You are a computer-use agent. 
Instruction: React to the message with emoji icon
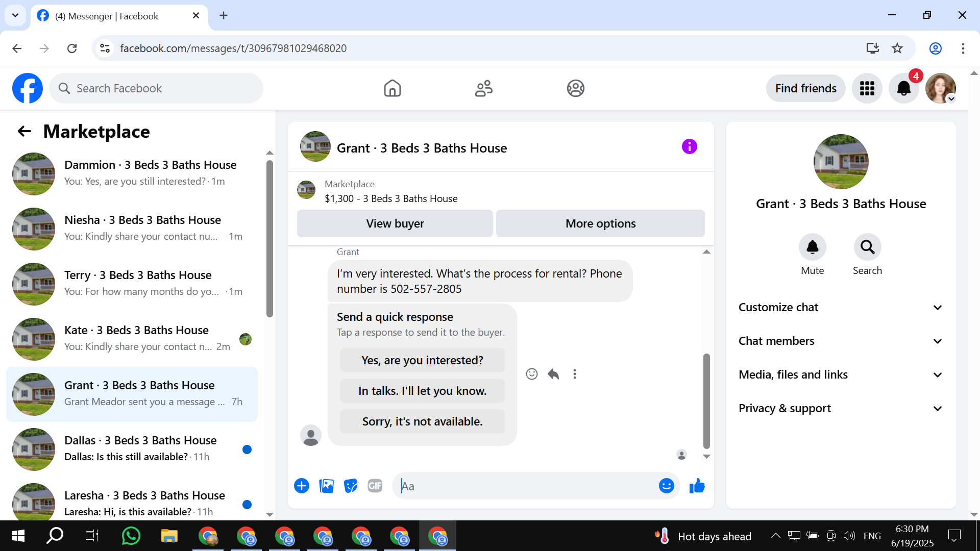click(532, 374)
